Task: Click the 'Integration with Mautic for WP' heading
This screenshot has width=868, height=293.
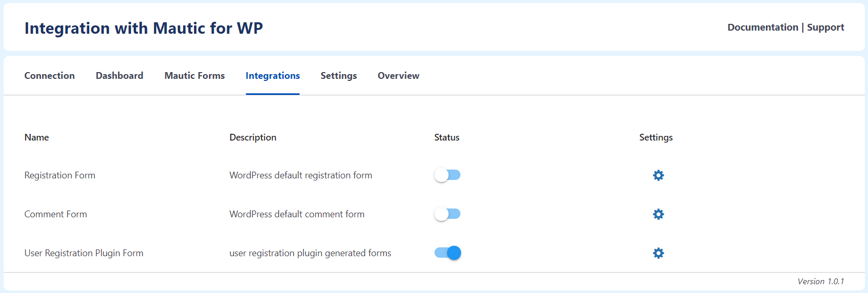Action: tap(144, 28)
